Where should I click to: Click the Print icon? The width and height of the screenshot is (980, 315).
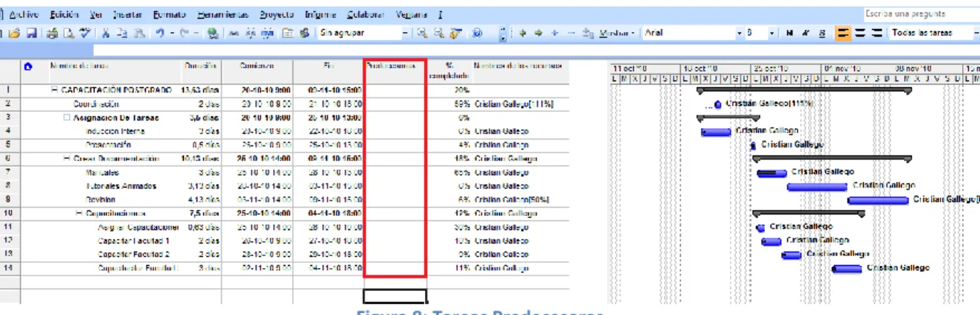tap(52, 33)
